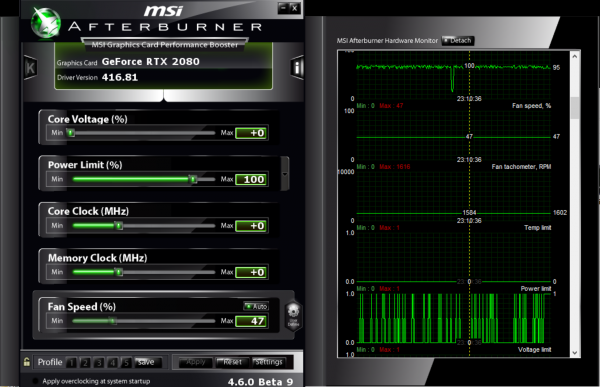Image resolution: width=600 pixels, height=387 pixels.
Task: Click the GeForce RTX 2080 card name
Action: tap(150, 62)
